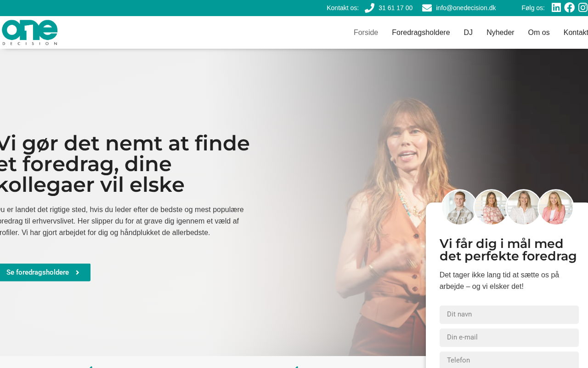Click the first team member avatar
588x368 pixels.
459,207
